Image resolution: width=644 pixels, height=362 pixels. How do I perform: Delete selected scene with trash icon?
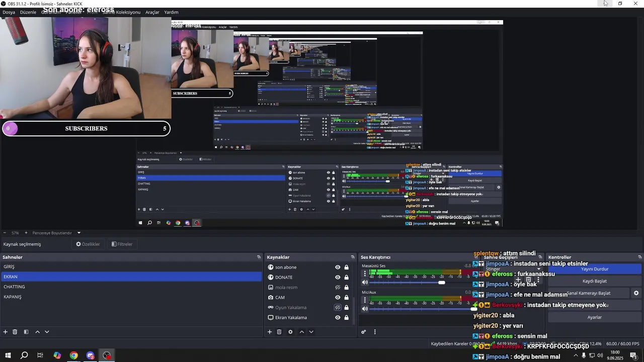[x=15, y=332]
